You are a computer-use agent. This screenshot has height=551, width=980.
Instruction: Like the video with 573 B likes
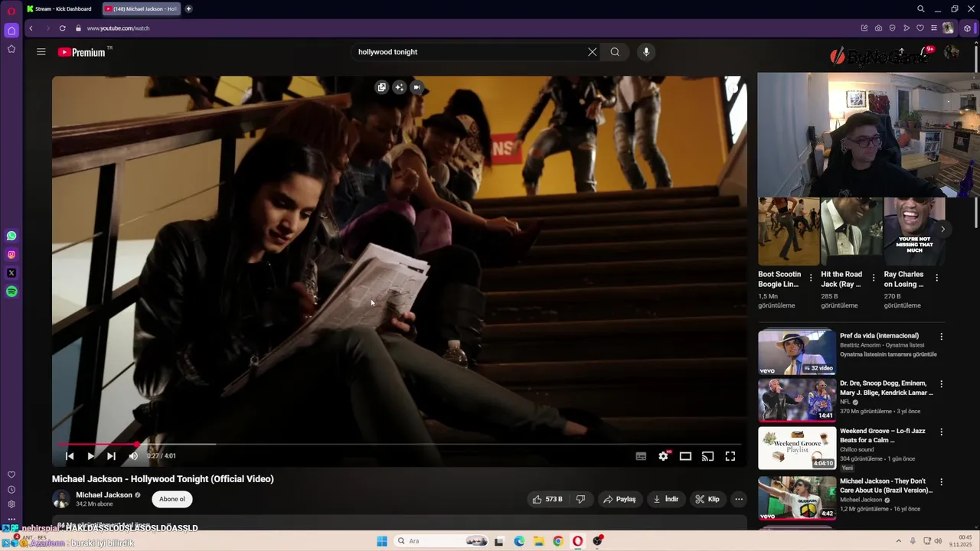[547, 499]
